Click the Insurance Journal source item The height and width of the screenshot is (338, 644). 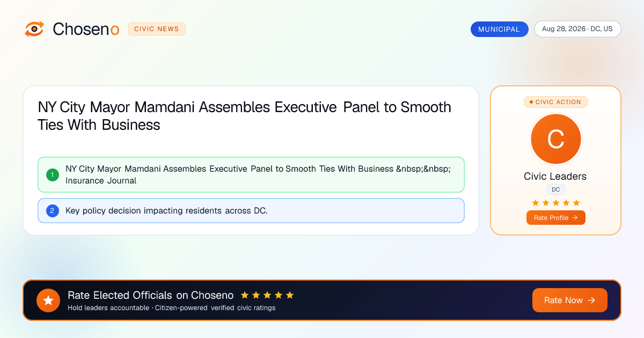251,174
